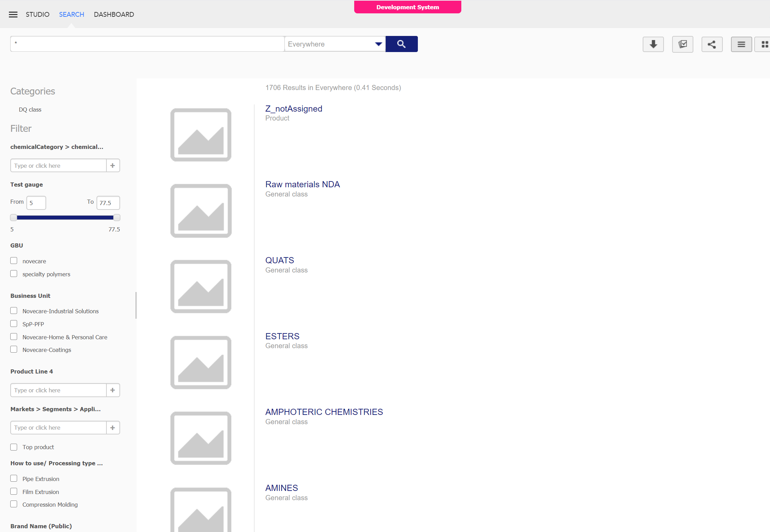
Task: Add Product Line 4 value with plus
Action: 113,390
